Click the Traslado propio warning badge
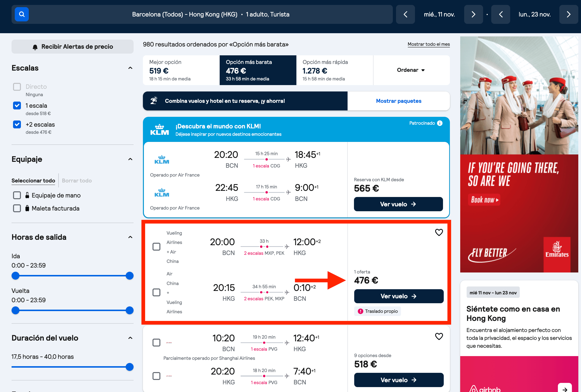 [x=378, y=311]
